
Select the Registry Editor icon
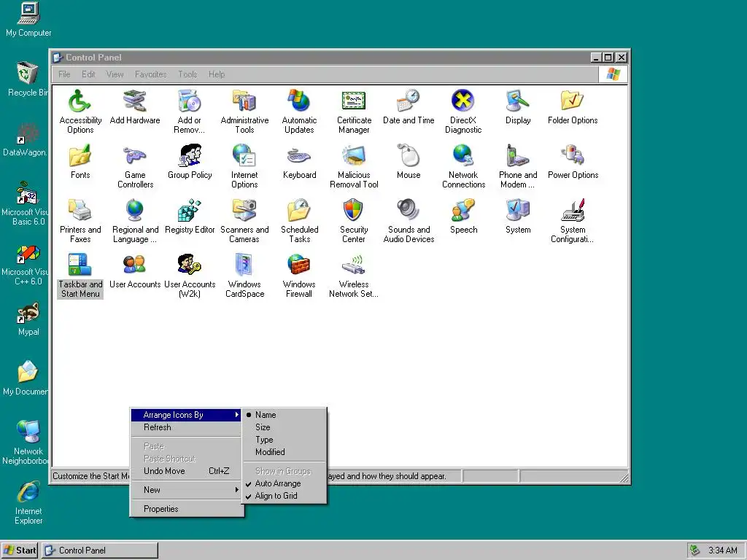click(190, 211)
